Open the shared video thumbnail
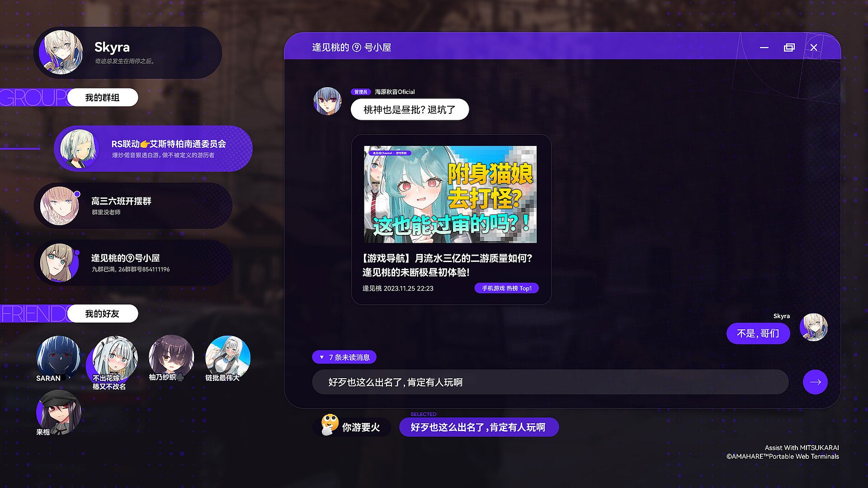 pos(450,194)
